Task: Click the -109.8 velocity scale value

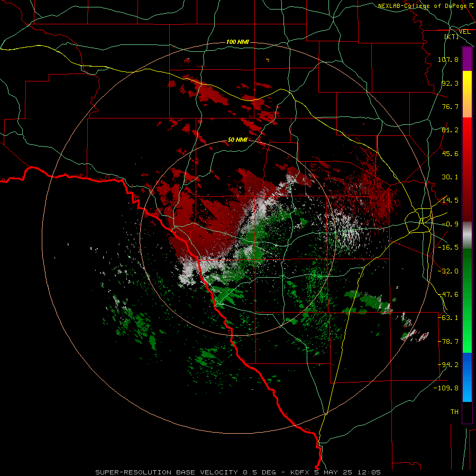Action: pyautogui.click(x=446, y=388)
